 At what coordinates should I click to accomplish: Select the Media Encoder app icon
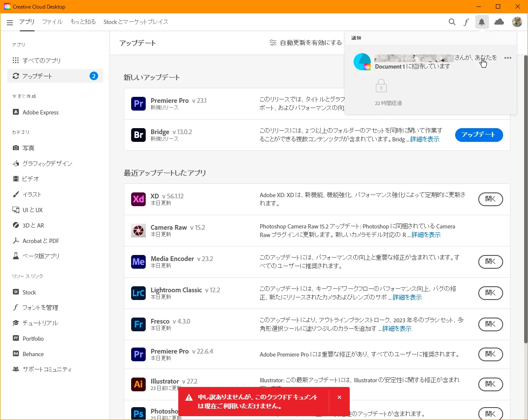coord(138,262)
